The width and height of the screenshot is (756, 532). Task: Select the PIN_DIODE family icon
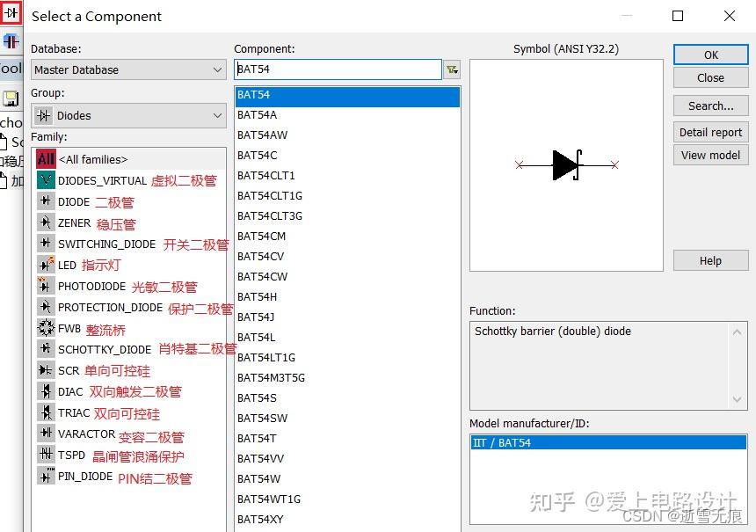(x=46, y=477)
